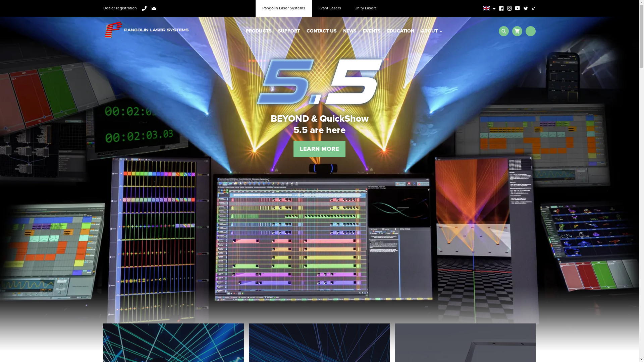Image resolution: width=644 pixels, height=362 pixels.
Task: Open the right gray product thumbnail card
Action: point(465,343)
